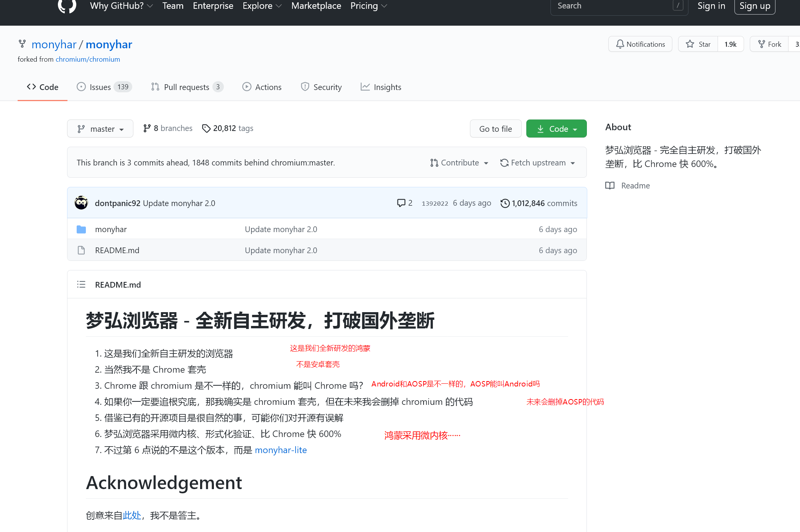
Task: Open the Fetch upstream dropdown
Action: [x=537, y=162]
